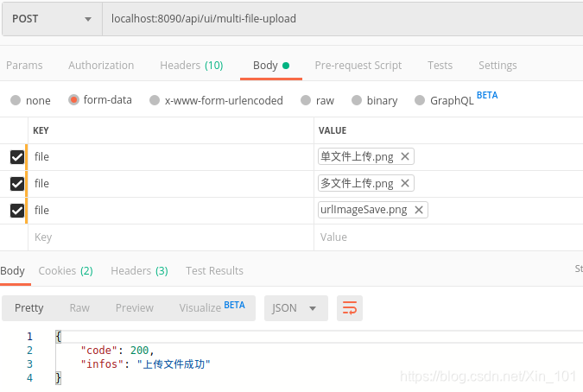
Task: Click the empty Key placeholder field
Action: [171, 237]
